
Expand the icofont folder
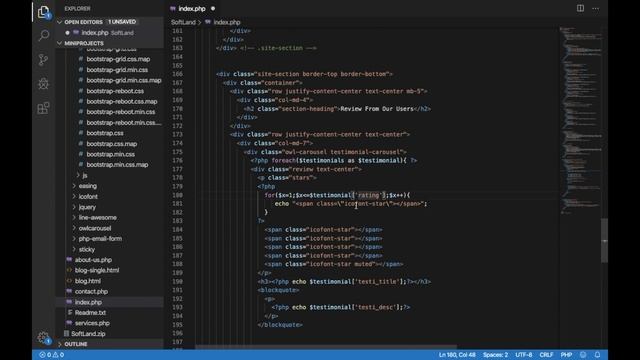coord(88,197)
